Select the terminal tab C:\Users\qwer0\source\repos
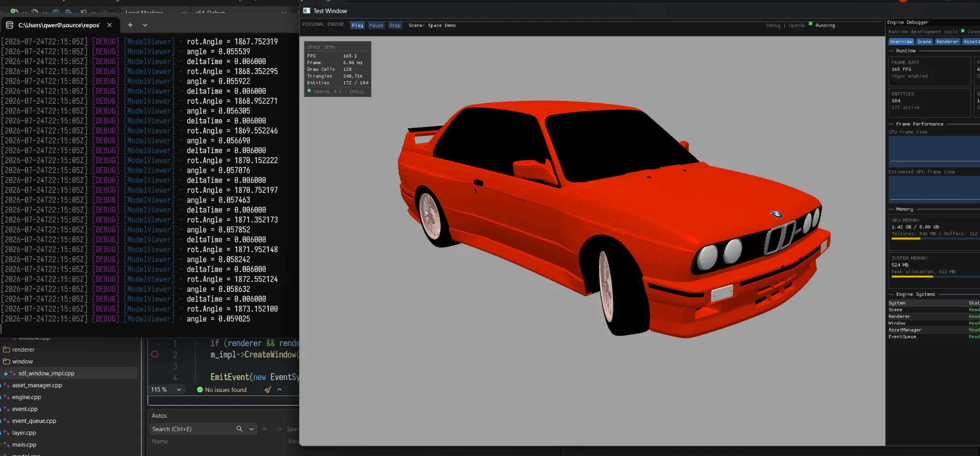Viewport: 980px width, 456px height. [x=59, y=25]
